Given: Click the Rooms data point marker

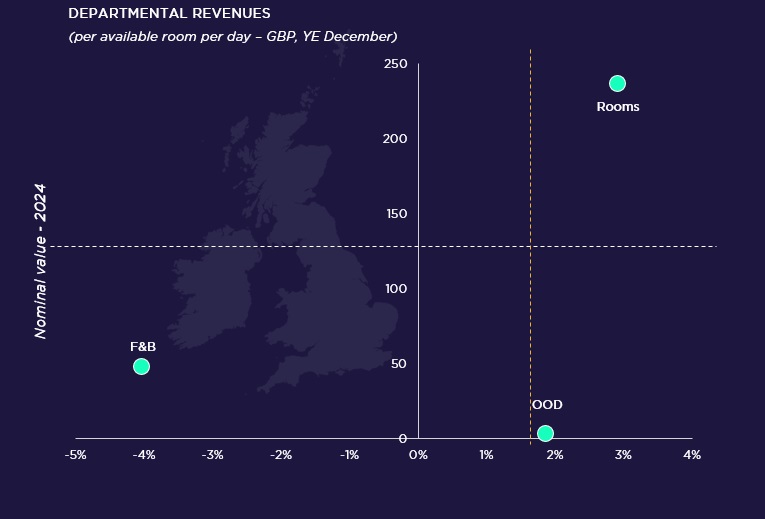Looking at the screenshot, I should [x=617, y=83].
